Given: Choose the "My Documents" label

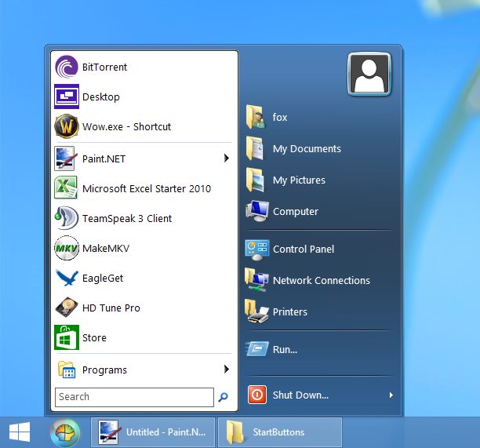Looking at the screenshot, I should coord(307,149).
